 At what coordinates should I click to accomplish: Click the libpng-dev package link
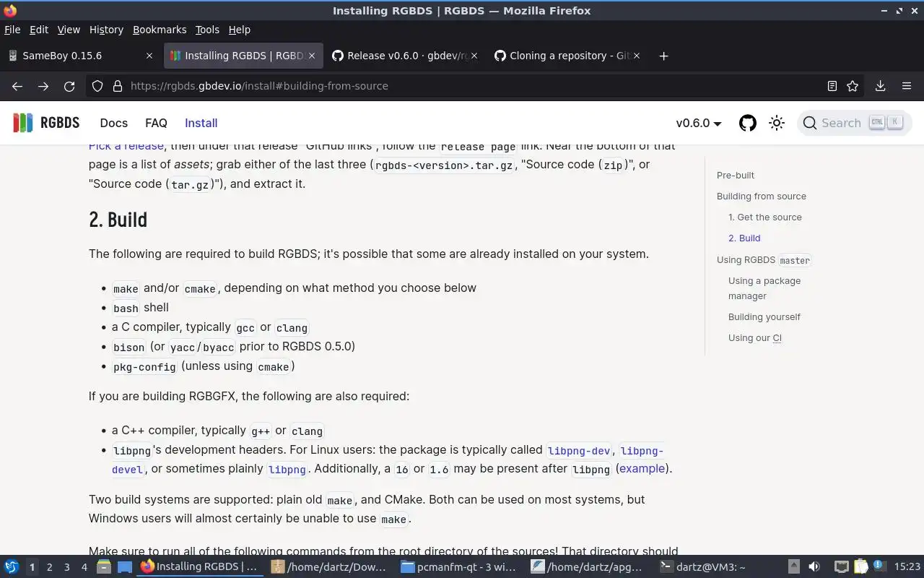579,451
